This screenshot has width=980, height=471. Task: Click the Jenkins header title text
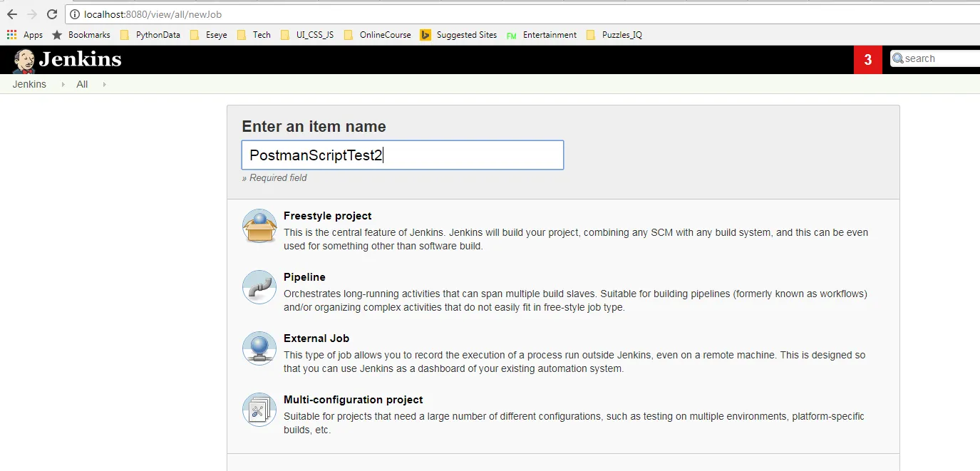click(80, 59)
